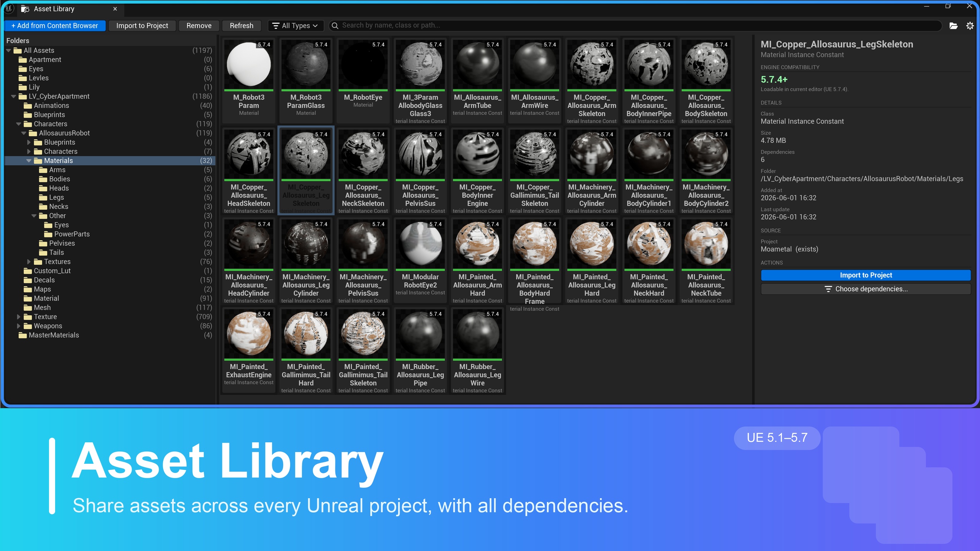The height and width of the screenshot is (551, 980).
Task: Expand the Blueprints folder under AllosaurusRobot
Action: tap(29, 142)
